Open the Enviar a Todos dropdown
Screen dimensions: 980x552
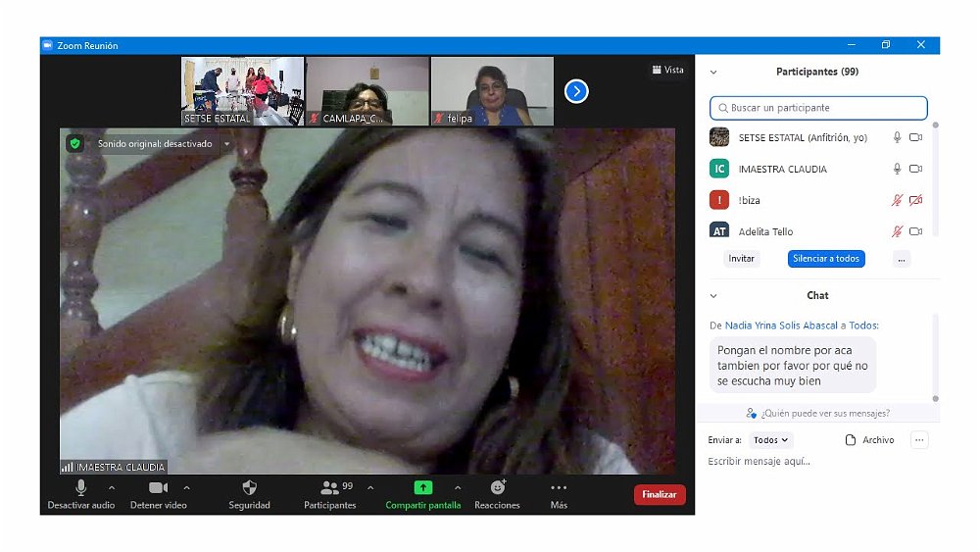pos(771,440)
